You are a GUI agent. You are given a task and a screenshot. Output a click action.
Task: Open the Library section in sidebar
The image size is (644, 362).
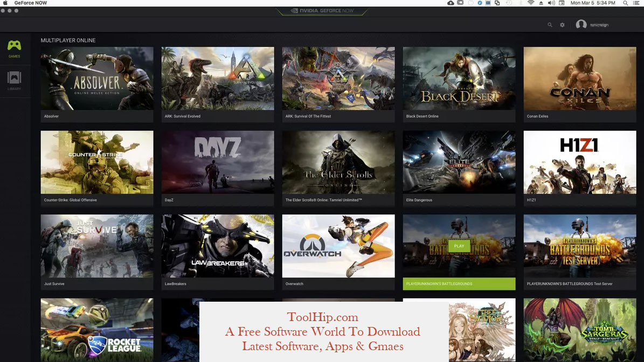(x=15, y=80)
